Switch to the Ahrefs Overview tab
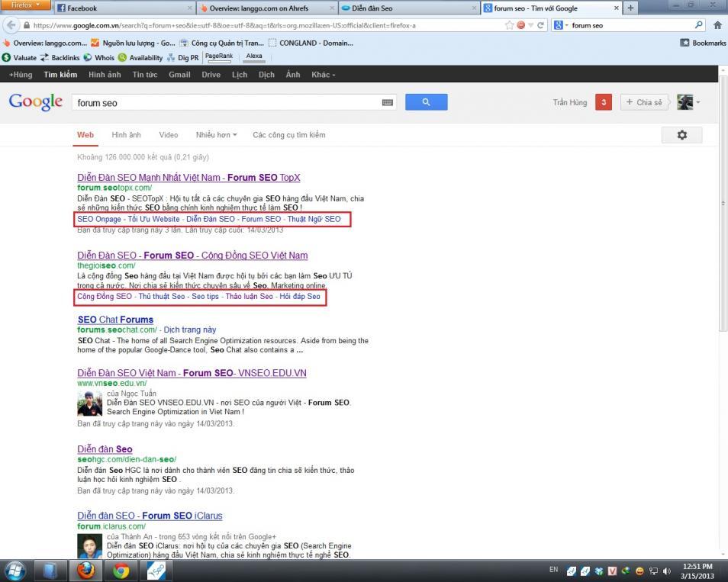Viewport: 728px width, 582px height. coord(266,8)
